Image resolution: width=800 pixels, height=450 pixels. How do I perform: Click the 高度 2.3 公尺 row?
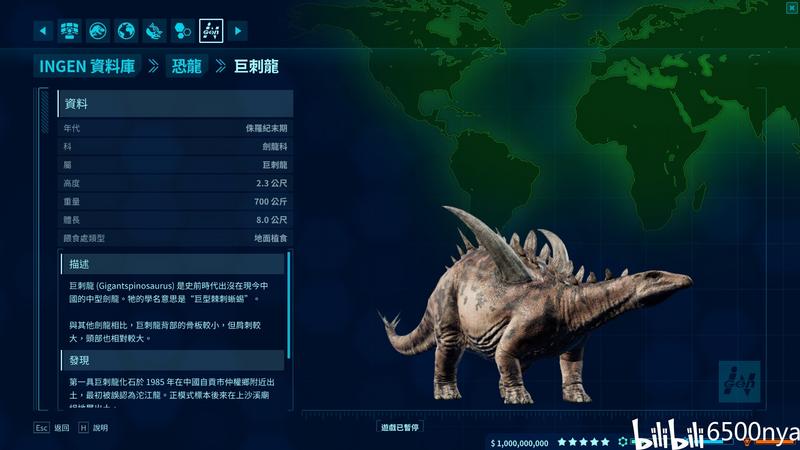pos(175,183)
